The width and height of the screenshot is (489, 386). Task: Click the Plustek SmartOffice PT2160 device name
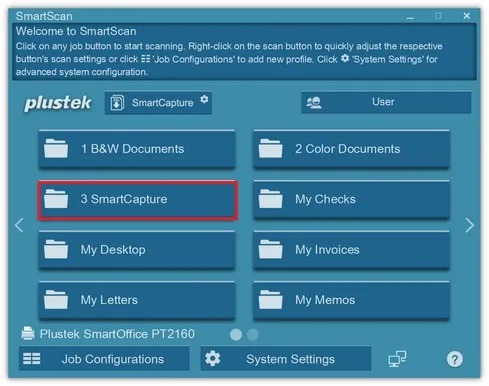117,334
